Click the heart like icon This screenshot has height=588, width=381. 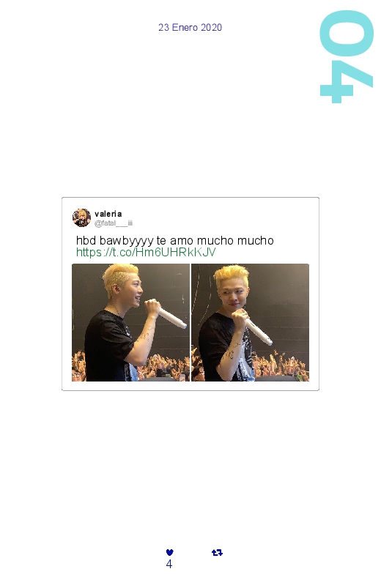(169, 552)
